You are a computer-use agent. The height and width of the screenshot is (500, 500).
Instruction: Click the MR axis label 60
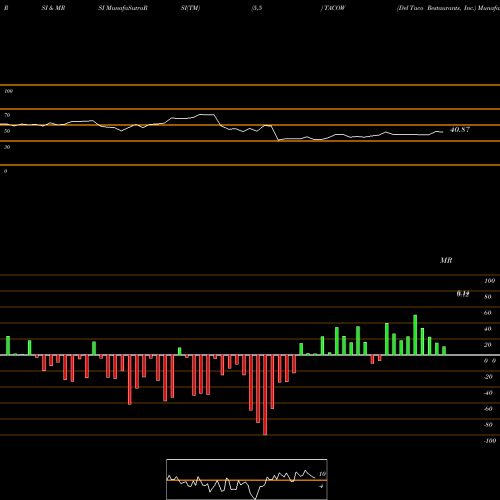(488, 313)
